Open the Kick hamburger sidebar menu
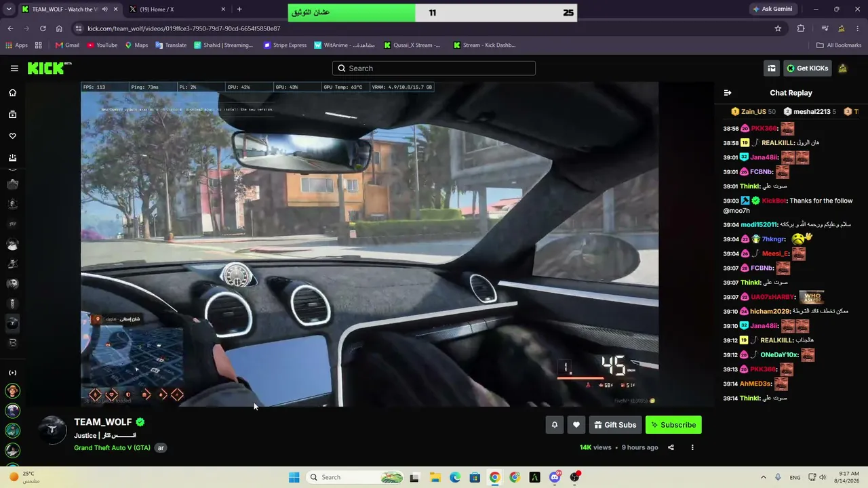The image size is (868, 488). (14, 68)
